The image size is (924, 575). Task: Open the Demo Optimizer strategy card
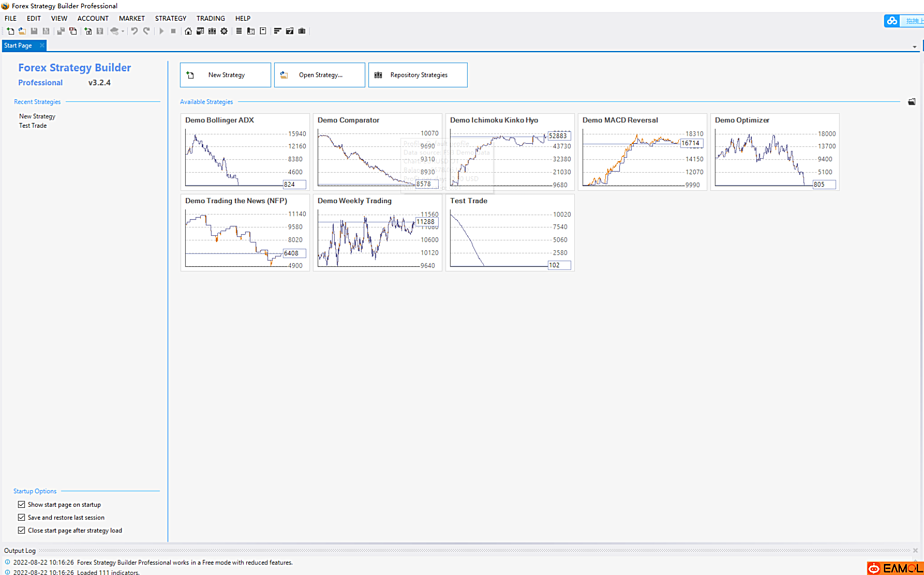click(775, 152)
